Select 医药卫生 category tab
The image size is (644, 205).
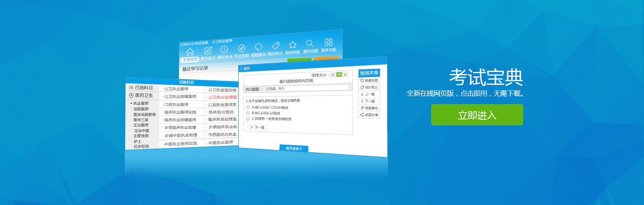click(x=141, y=95)
